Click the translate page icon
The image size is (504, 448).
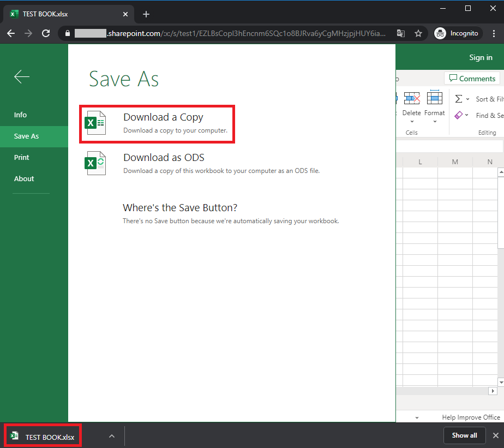click(401, 33)
